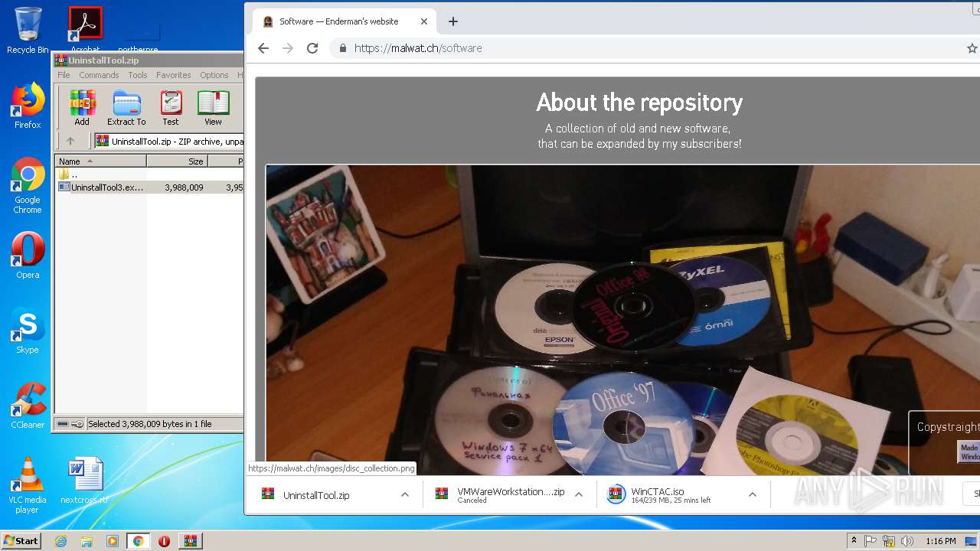Viewport: 980px width, 551px height.
Task: Click the WinRAR archive path field
Action: click(x=168, y=141)
